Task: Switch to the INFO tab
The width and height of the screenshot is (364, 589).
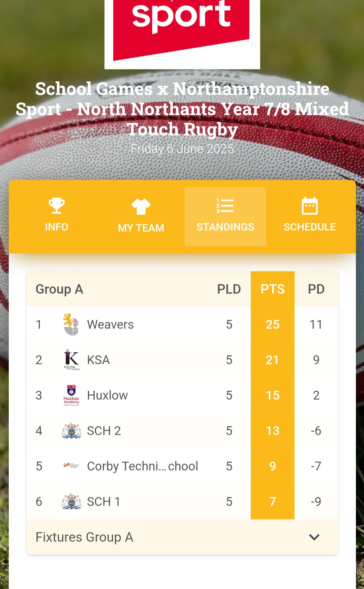Action: 57,227
